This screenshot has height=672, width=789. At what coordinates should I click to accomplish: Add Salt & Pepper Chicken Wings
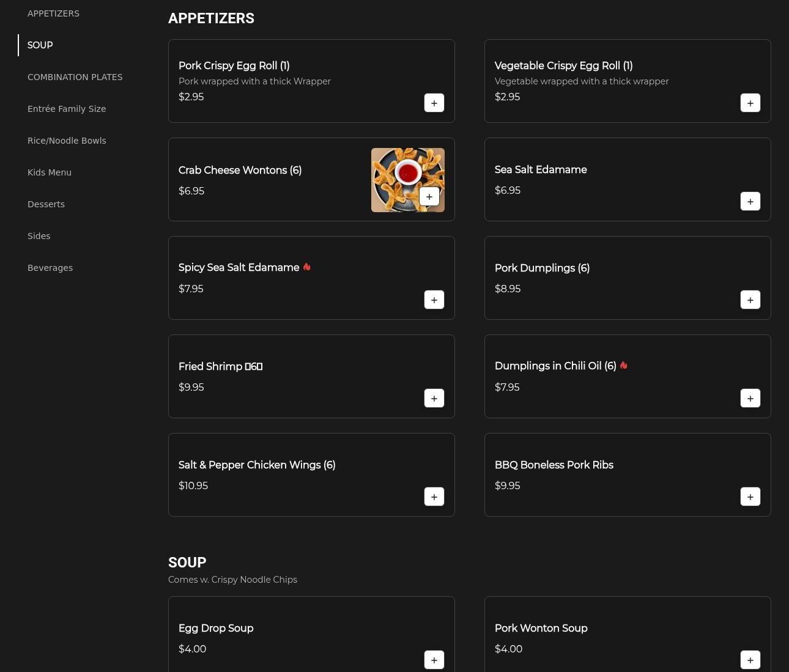coord(434,497)
